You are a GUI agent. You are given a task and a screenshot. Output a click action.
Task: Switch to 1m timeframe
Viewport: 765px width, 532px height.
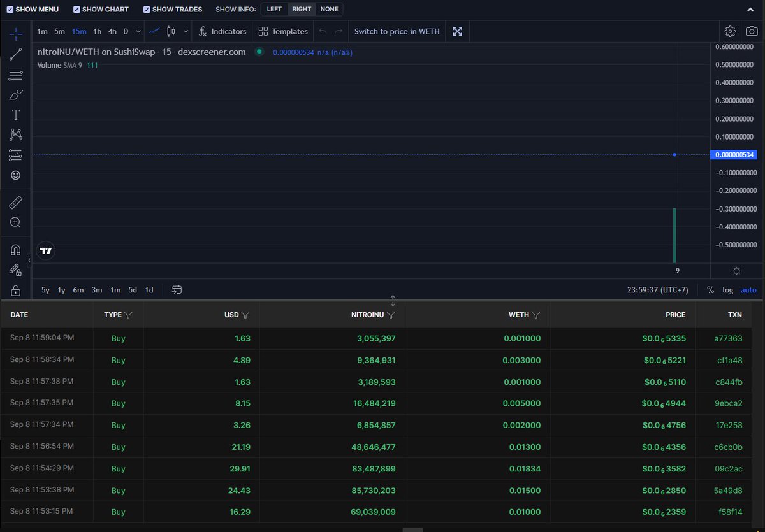point(42,31)
